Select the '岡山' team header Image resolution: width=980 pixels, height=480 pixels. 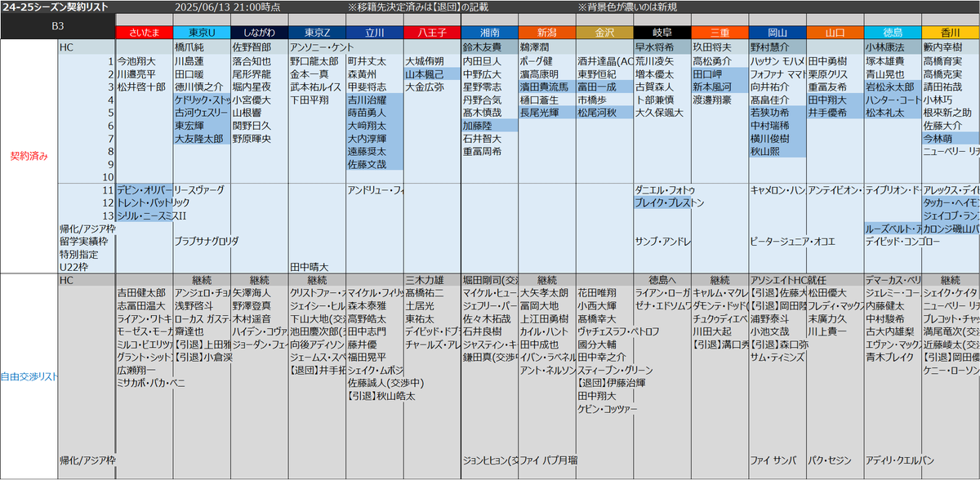click(x=777, y=33)
